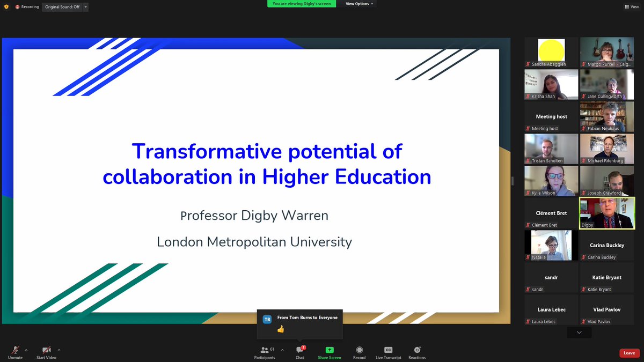Click muted mic icon on Laura Lebec's tile
This screenshot has height=362, width=644.
coord(528,322)
